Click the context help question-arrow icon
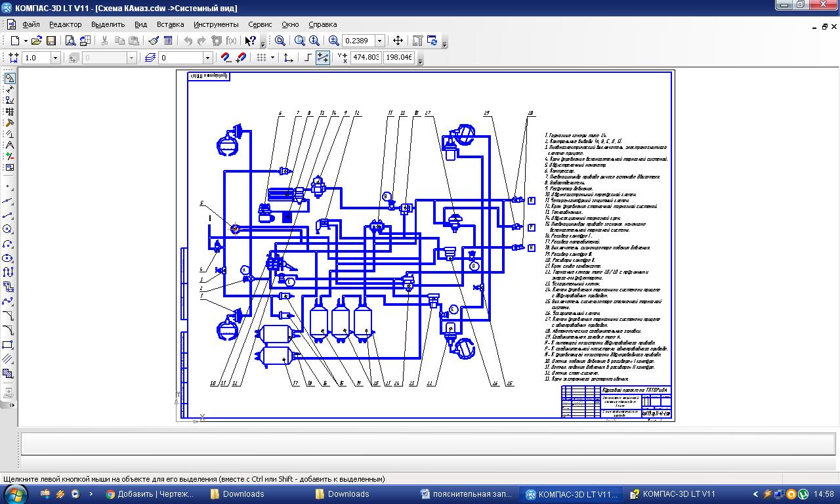The height and width of the screenshot is (504, 840). coord(250,41)
